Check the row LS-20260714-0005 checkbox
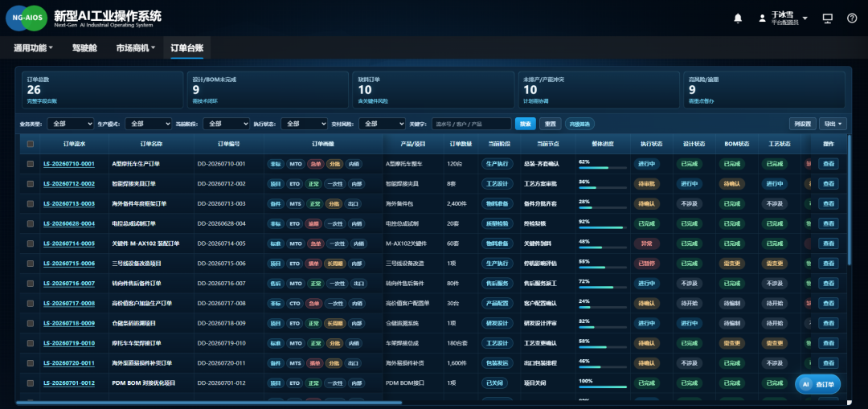This screenshot has width=868, height=409. click(x=31, y=243)
